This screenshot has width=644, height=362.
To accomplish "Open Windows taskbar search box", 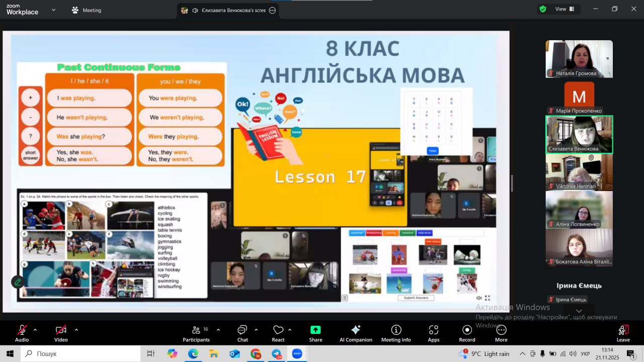I will (80, 353).
